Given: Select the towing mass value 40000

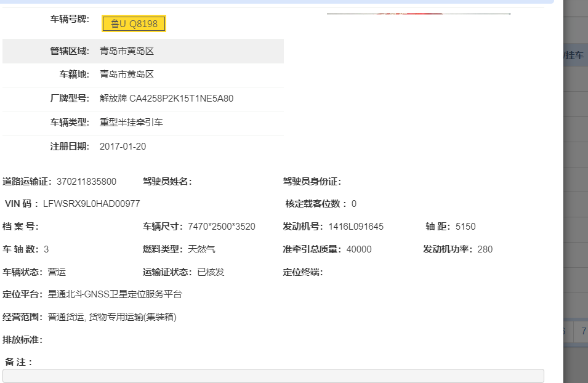Looking at the screenshot, I should 358,249.
